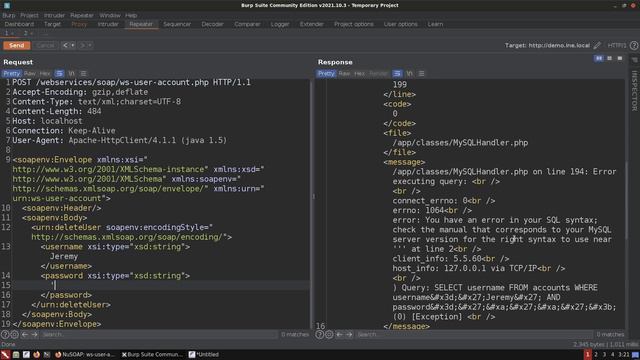640x360 pixels.
Task: Open the Intruder menu in menu bar
Action: pyautogui.click(x=54, y=15)
